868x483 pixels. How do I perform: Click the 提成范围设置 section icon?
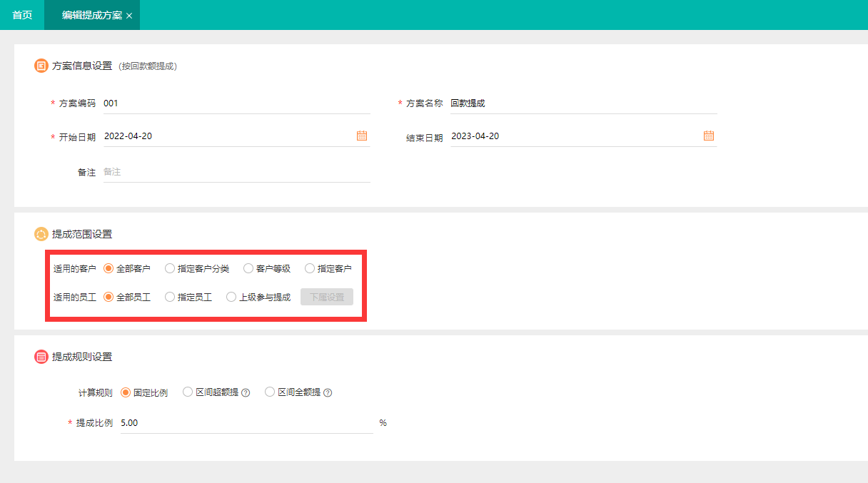click(x=41, y=234)
